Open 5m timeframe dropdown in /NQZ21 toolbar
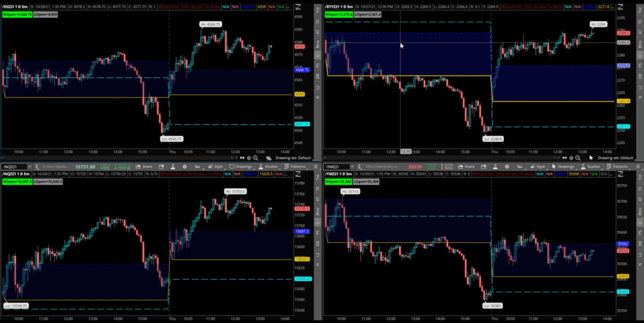 [198, 167]
